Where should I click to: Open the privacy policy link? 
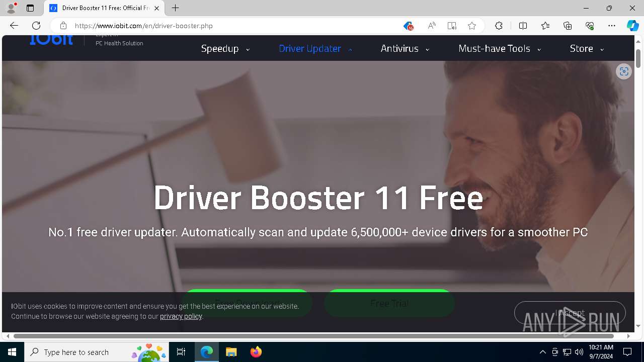coord(181,316)
